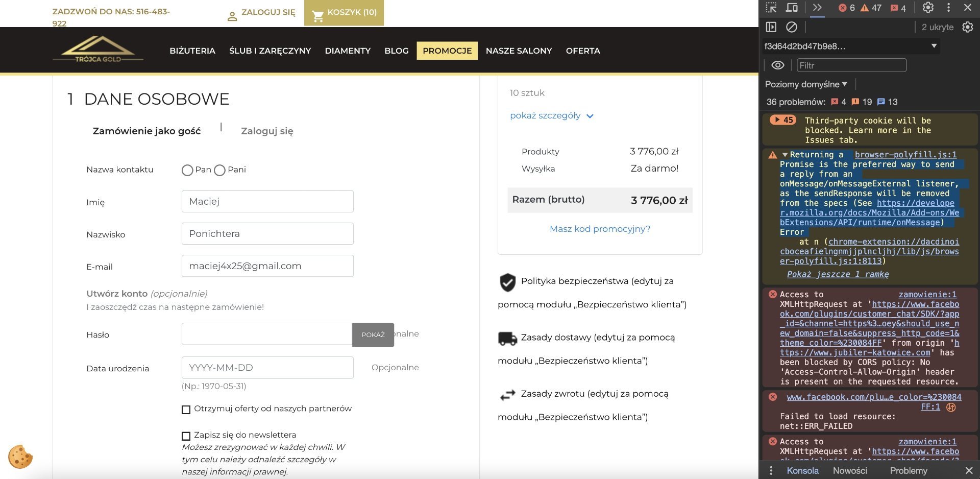The height and width of the screenshot is (479, 980).
Task: Toggle the device toolbar icon
Action: coord(792,8)
